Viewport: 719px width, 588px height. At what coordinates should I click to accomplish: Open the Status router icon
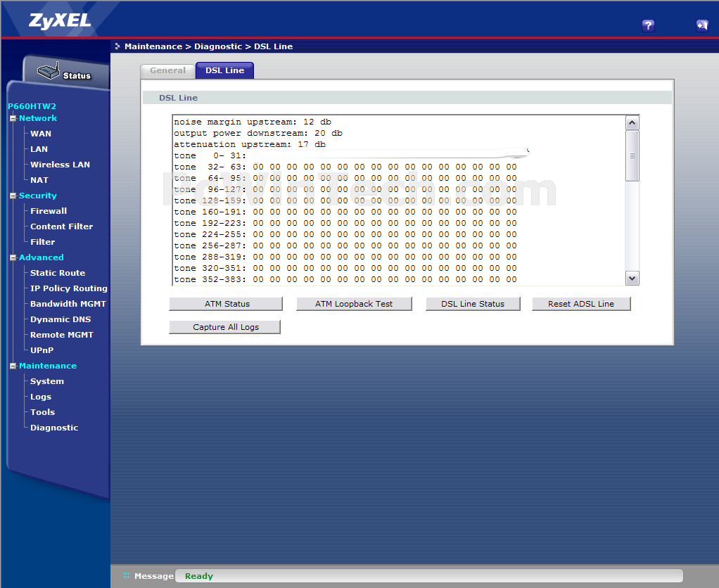click(x=49, y=70)
